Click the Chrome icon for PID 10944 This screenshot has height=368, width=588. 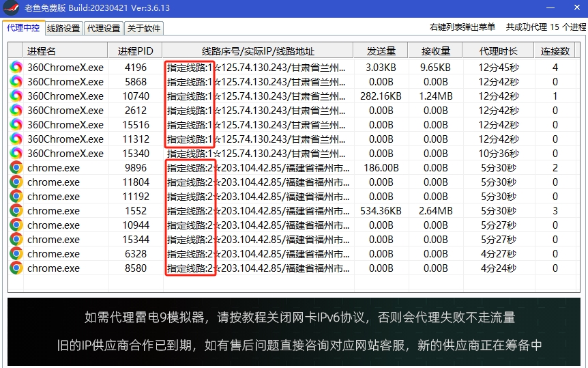click(x=16, y=225)
